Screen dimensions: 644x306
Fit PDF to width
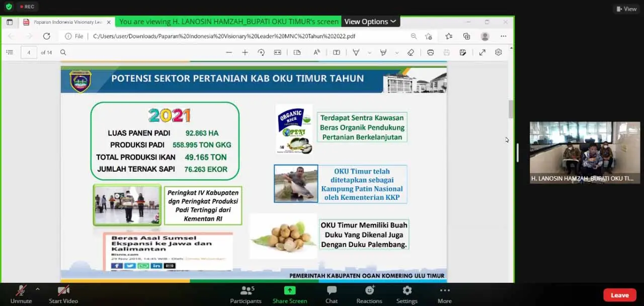coord(277,52)
